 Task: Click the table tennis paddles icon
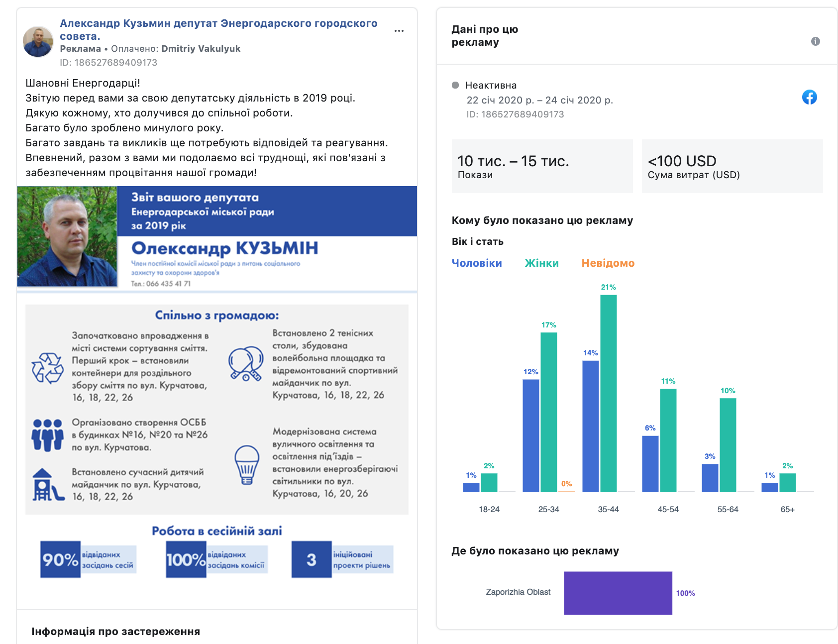click(246, 364)
